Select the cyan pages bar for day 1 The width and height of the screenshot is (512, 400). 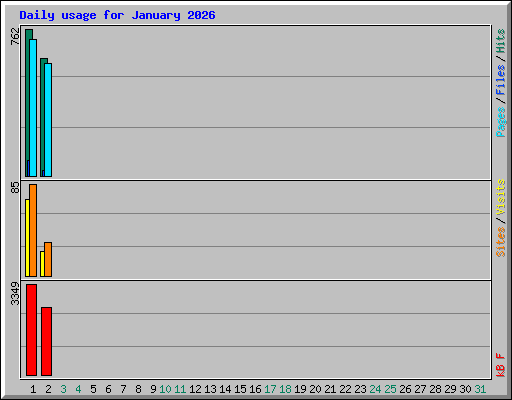coord(33,108)
